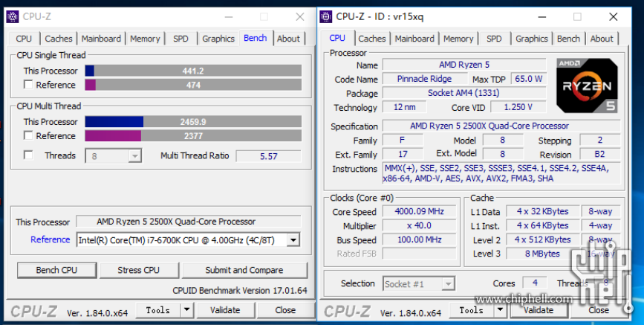Switch to the CPU tab in the left window
This screenshot has height=325, width=644.
tap(24, 39)
